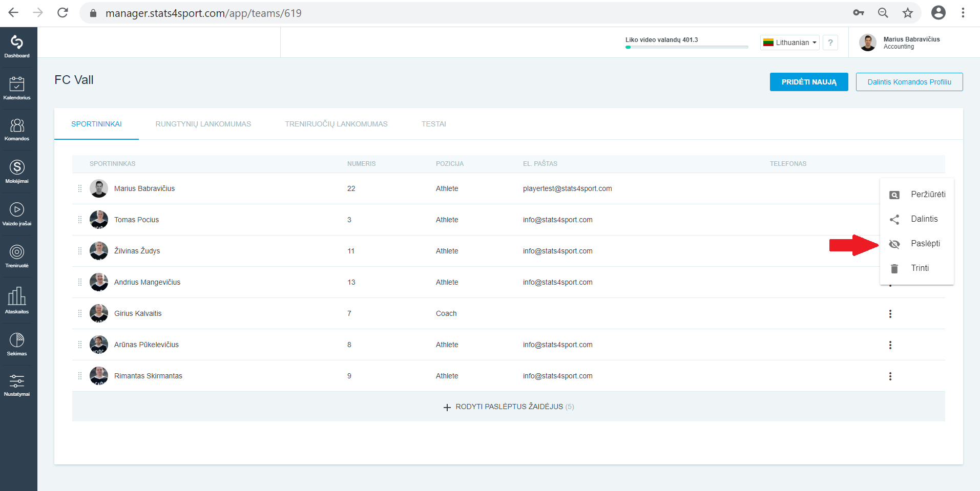Screen dimensions: 980x491
Task: Go to Komandos teams section
Action: pyautogui.click(x=17, y=129)
